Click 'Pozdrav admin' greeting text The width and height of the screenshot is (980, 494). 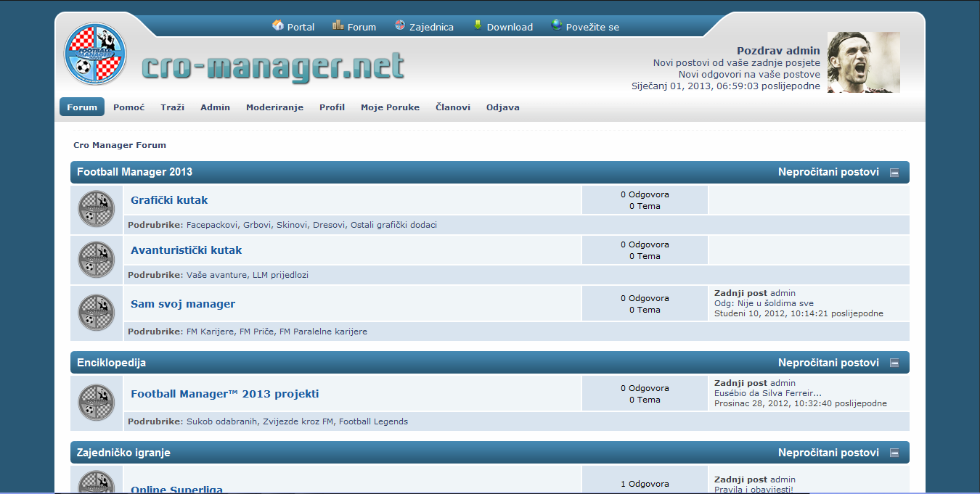(x=778, y=51)
